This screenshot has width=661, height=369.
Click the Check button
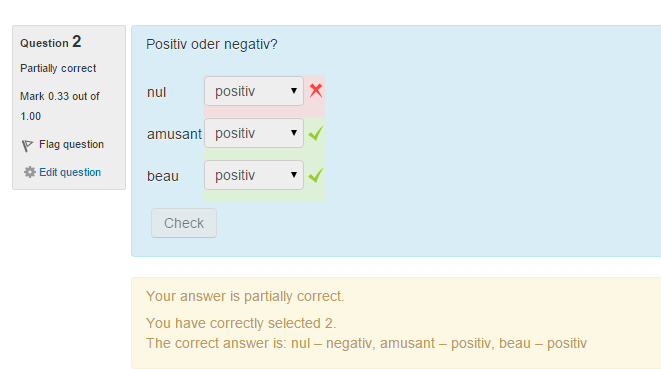pos(184,223)
